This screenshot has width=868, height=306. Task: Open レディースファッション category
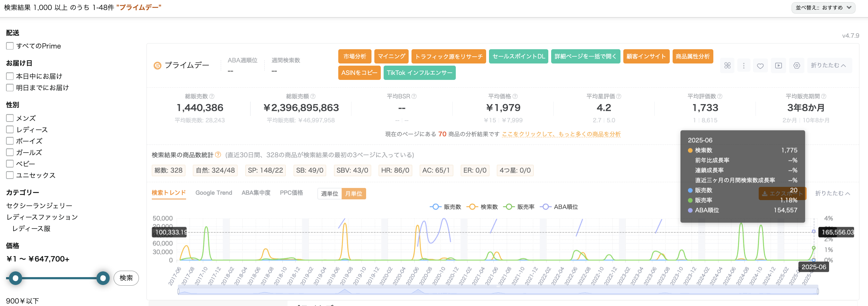(42, 217)
